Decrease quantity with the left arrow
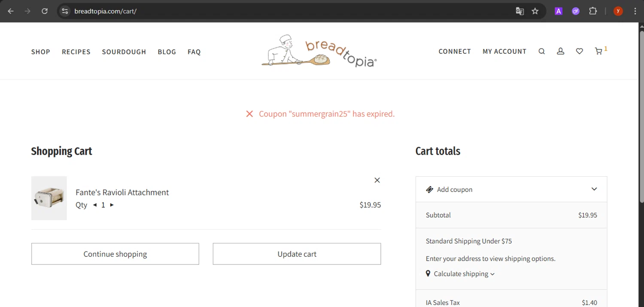644x307 pixels. pos(94,205)
